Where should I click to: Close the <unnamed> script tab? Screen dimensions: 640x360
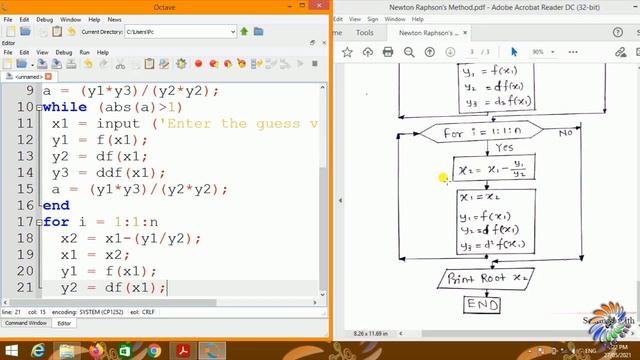49,76
